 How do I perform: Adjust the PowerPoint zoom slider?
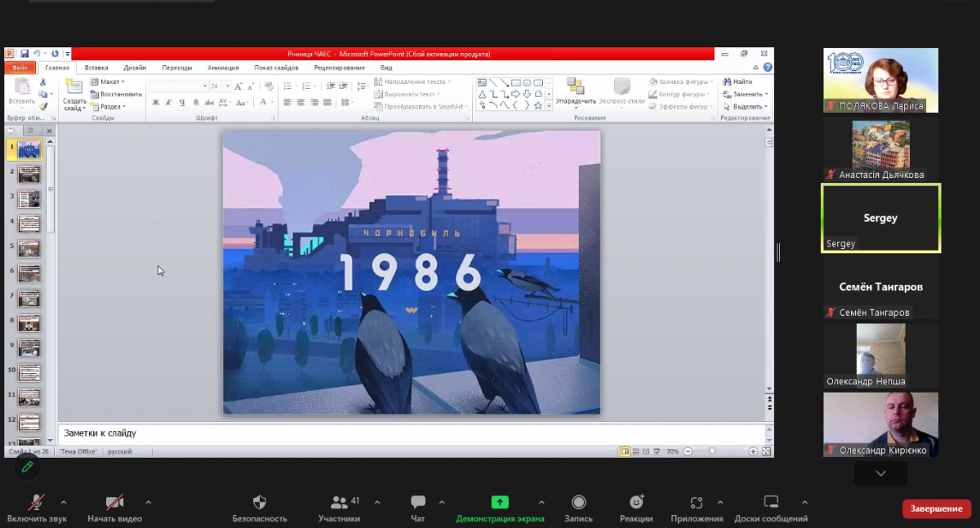point(713,451)
